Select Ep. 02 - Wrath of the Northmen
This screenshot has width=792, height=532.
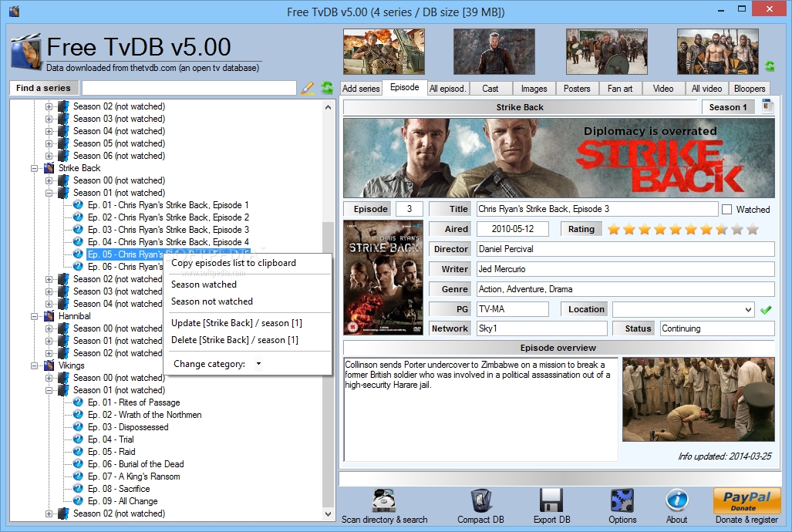(144, 414)
